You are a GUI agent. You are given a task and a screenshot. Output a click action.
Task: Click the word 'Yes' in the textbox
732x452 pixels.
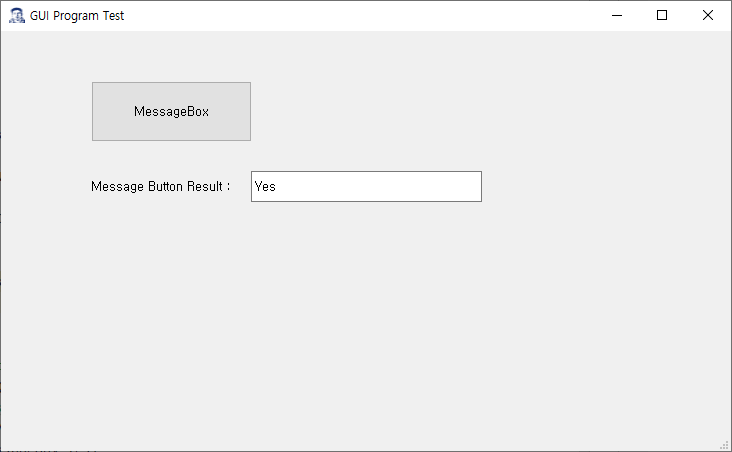(x=265, y=186)
